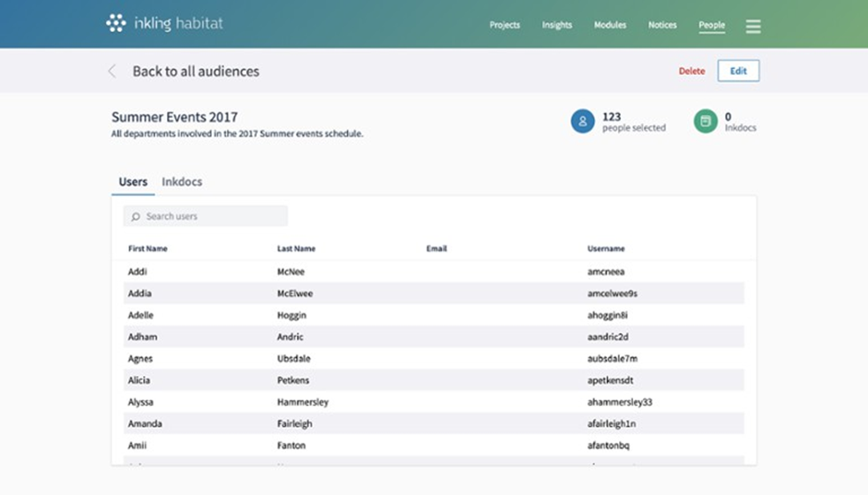Select the Adelle Hoggin user row

point(433,315)
